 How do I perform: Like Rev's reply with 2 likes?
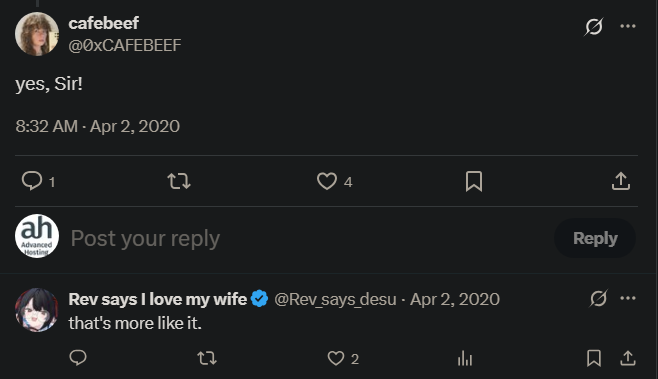point(336,358)
